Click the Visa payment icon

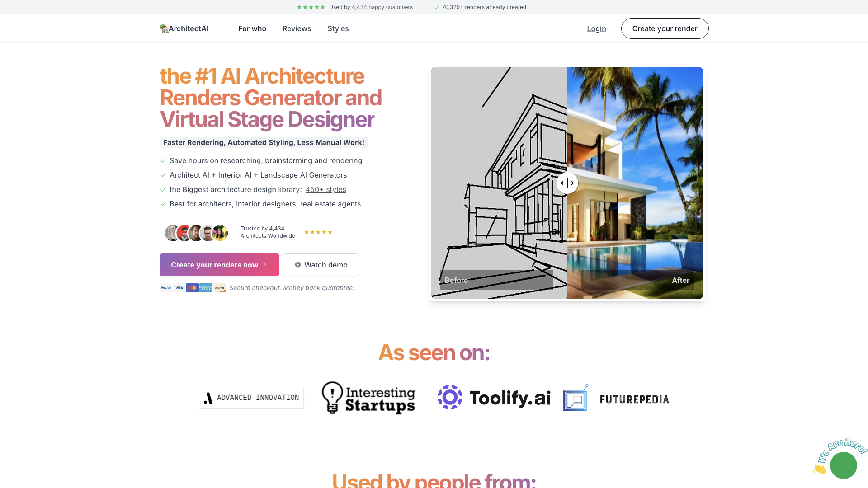coord(179,287)
